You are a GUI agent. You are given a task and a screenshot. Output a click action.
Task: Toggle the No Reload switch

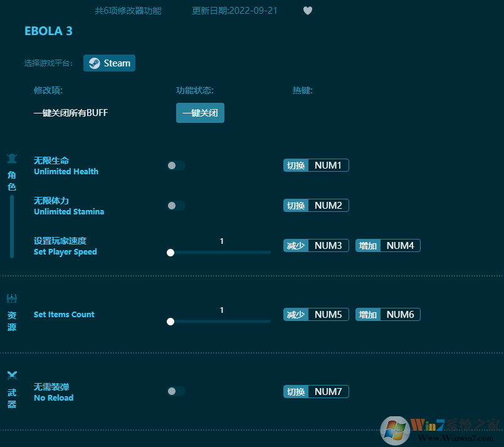tap(176, 391)
